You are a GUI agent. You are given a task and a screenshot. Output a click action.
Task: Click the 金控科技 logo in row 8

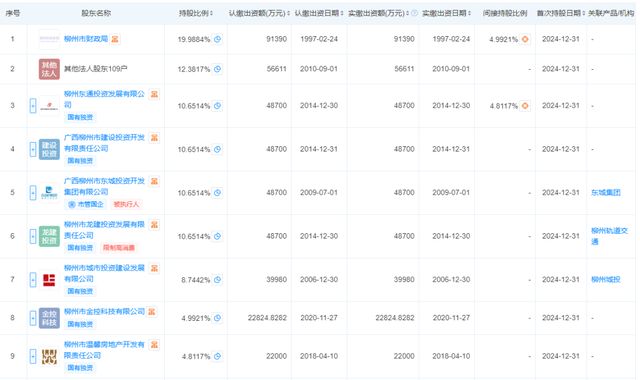(49, 318)
